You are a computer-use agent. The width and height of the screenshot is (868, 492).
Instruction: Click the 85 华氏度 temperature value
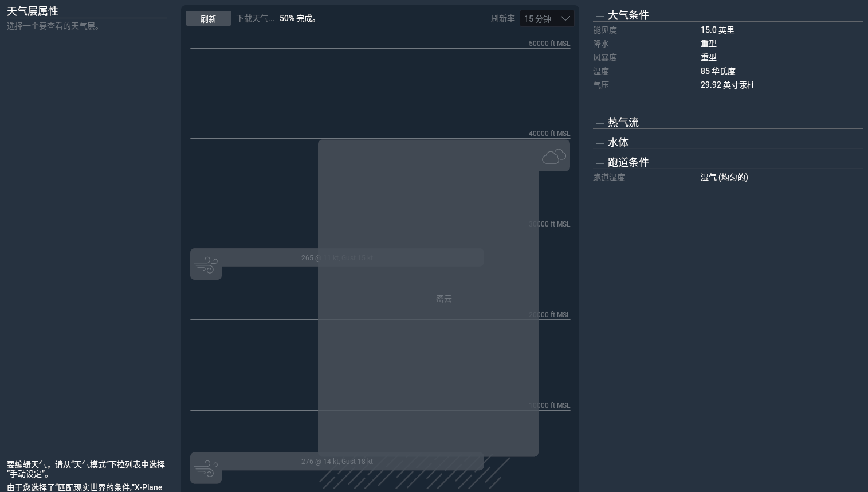tap(718, 71)
